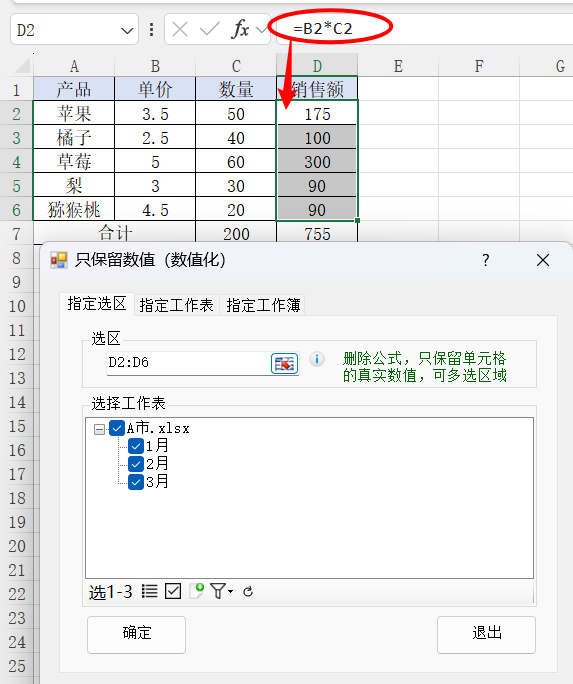Uncheck the 2月 worksheet checkbox
The width and height of the screenshot is (573, 684).
(136, 464)
